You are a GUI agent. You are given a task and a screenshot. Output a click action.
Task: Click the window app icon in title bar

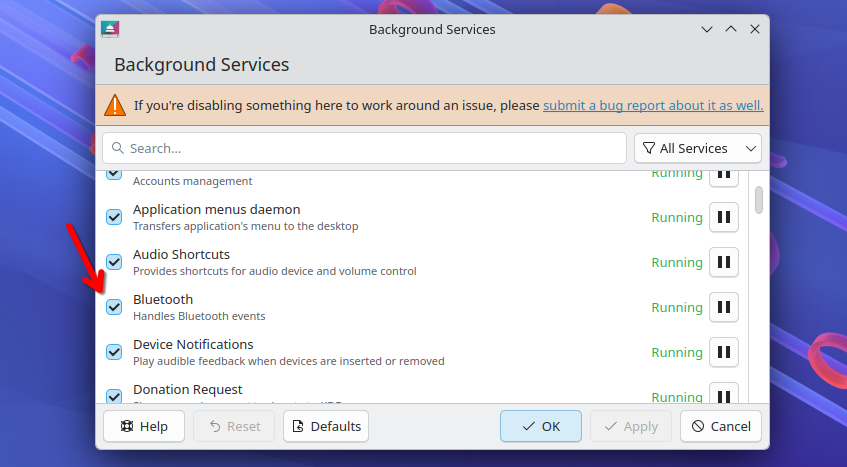pyautogui.click(x=110, y=29)
